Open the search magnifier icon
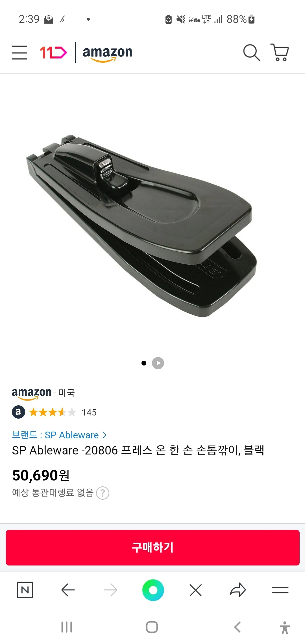 (251, 53)
